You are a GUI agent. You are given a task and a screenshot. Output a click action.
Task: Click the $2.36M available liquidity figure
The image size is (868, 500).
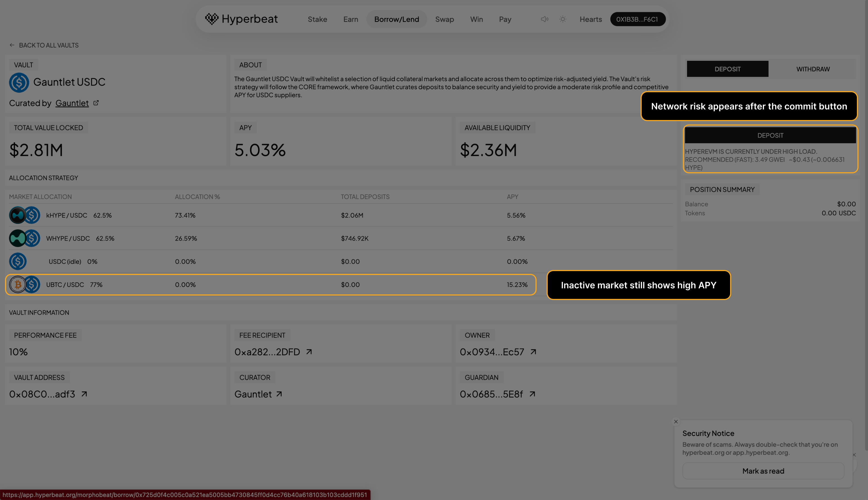488,150
